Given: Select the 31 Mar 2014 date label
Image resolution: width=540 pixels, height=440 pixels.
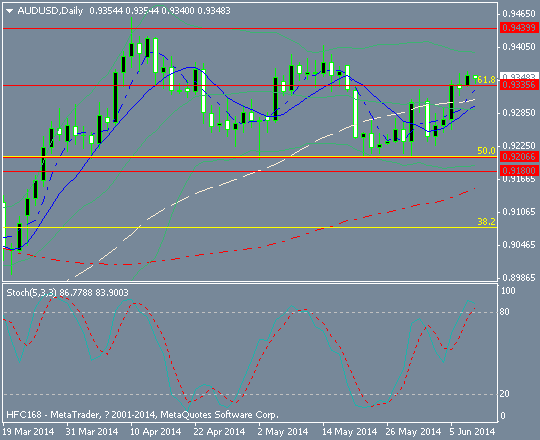Looking at the screenshot, I should tap(92, 432).
